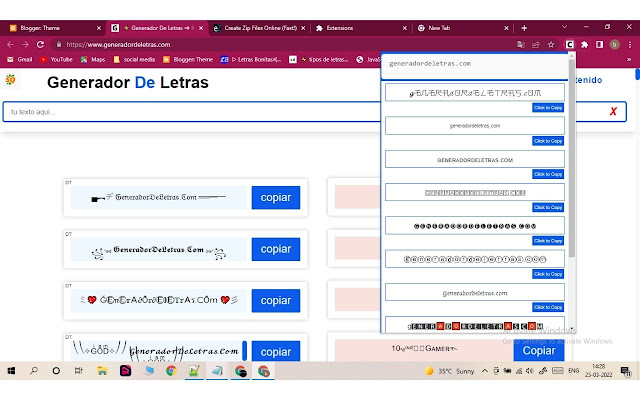The height and width of the screenshot is (400, 640).
Task: Open a new browser tab with plus
Action: [524, 28]
